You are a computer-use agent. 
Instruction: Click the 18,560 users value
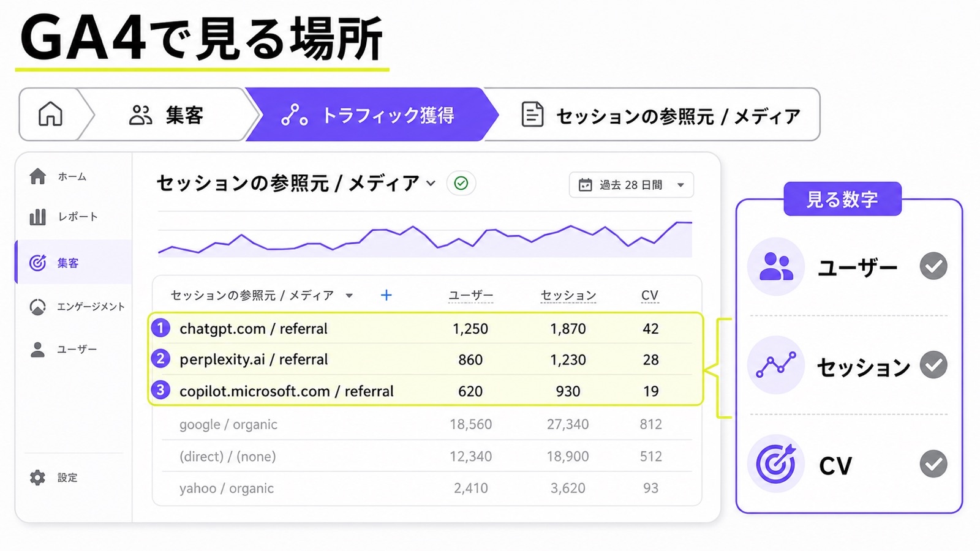pos(470,424)
